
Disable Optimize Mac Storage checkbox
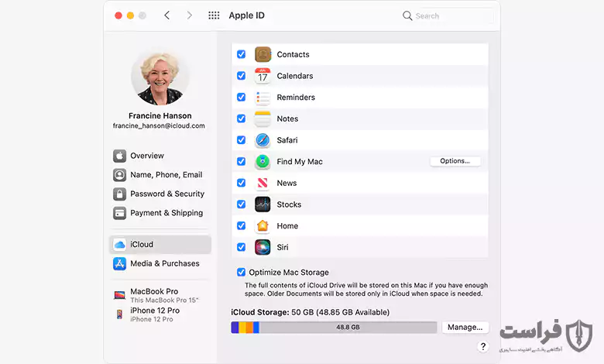pos(241,273)
